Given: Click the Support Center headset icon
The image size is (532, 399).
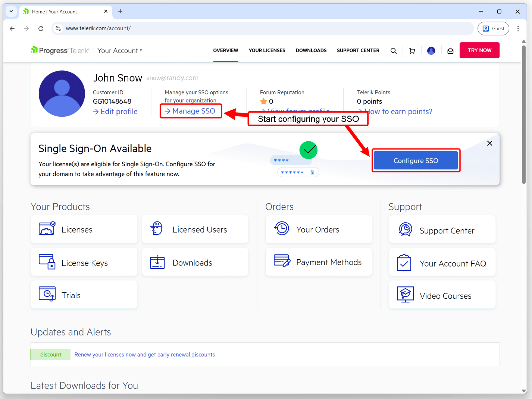Looking at the screenshot, I should pyautogui.click(x=405, y=229).
